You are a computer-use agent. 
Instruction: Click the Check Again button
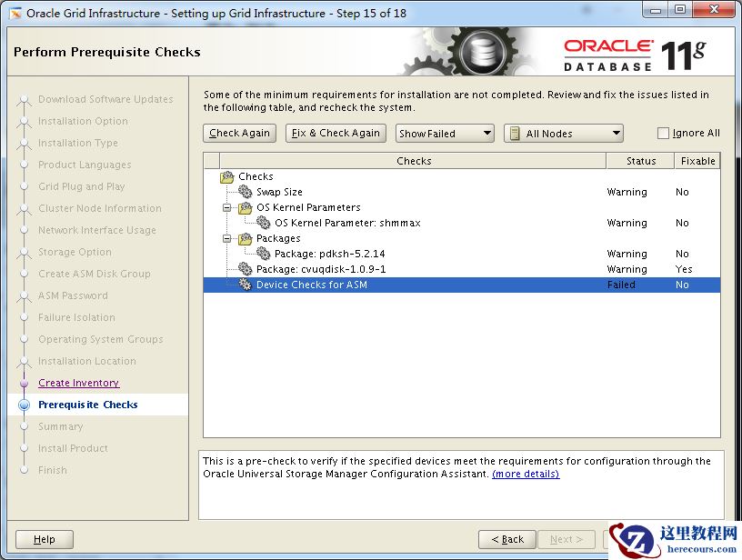(239, 133)
